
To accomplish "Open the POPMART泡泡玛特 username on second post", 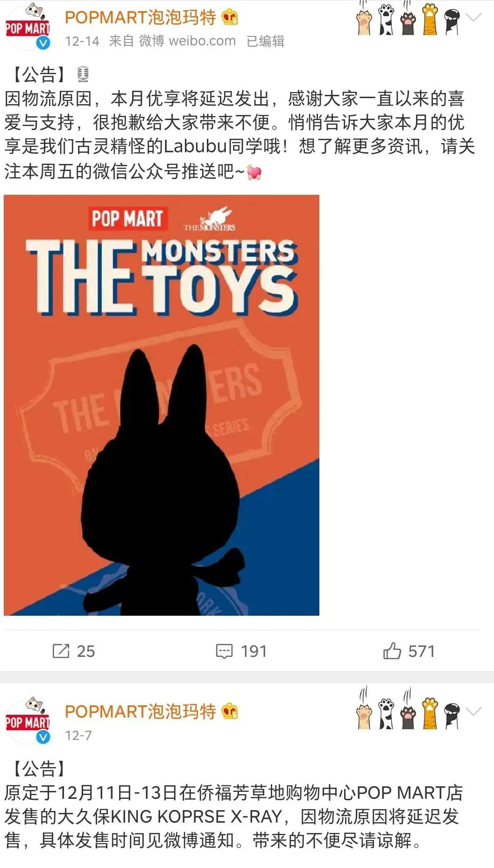I will coord(140,711).
